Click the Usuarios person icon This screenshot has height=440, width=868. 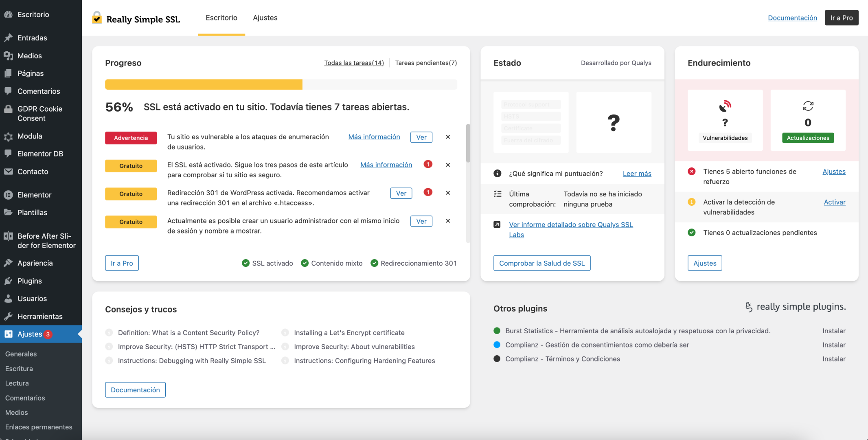click(8, 298)
